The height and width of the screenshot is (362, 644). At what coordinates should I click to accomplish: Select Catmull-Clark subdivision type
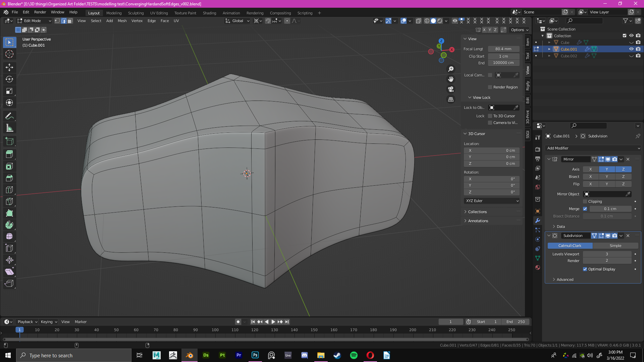570,246
